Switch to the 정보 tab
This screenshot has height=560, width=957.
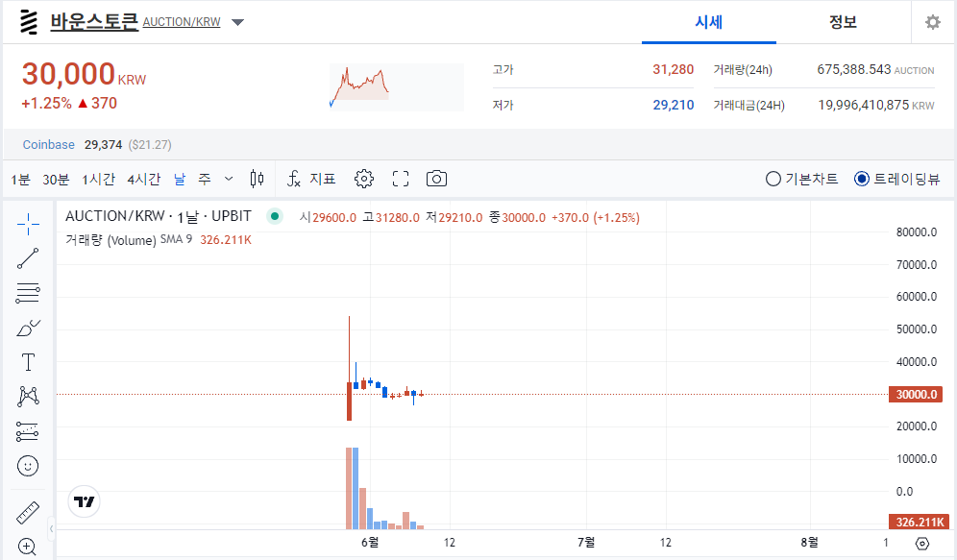(x=843, y=22)
